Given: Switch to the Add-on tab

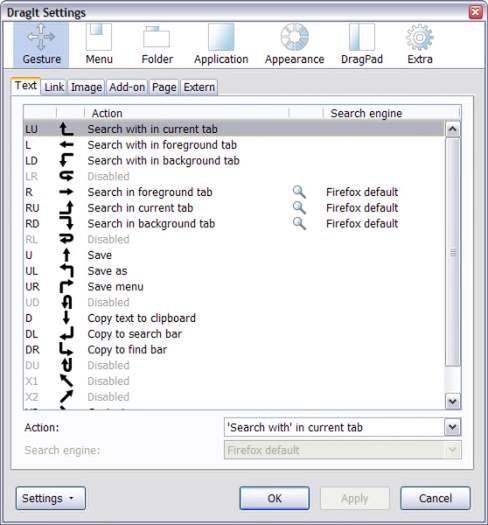Looking at the screenshot, I should pos(127,87).
